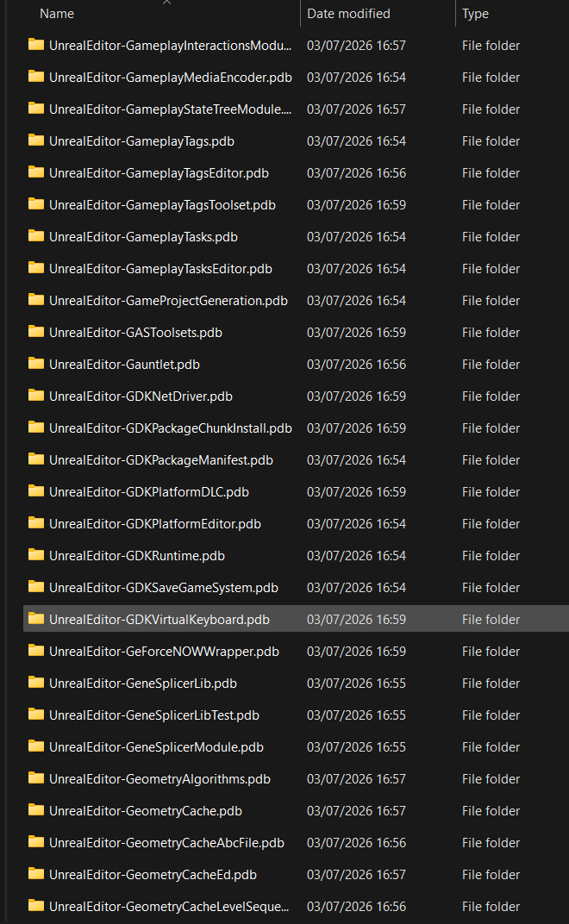The height and width of the screenshot is (924, 569).
Task: Click folder icon of UnrealEditor-GameplayTagsEditor.pdb
Action: [36, 172]
